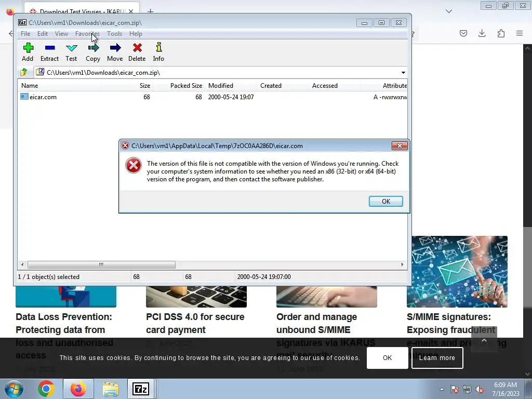Click the Extract toolbar icon
The image size is (532, 399).
[49, 52]
